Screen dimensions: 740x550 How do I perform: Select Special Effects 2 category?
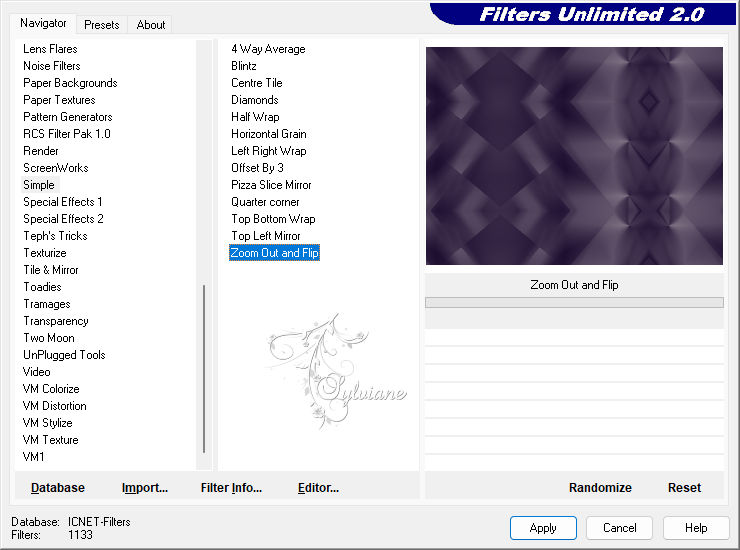coord(63,219)
